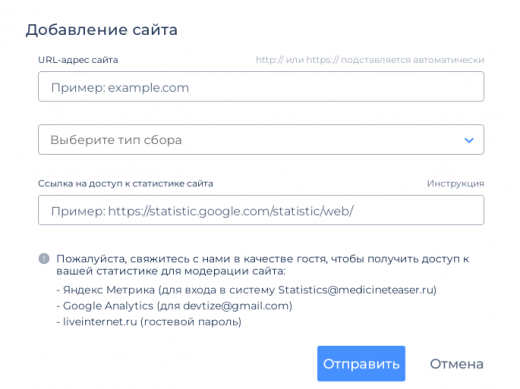Open the Выберите тип сбора dropdown

point(261,140)
